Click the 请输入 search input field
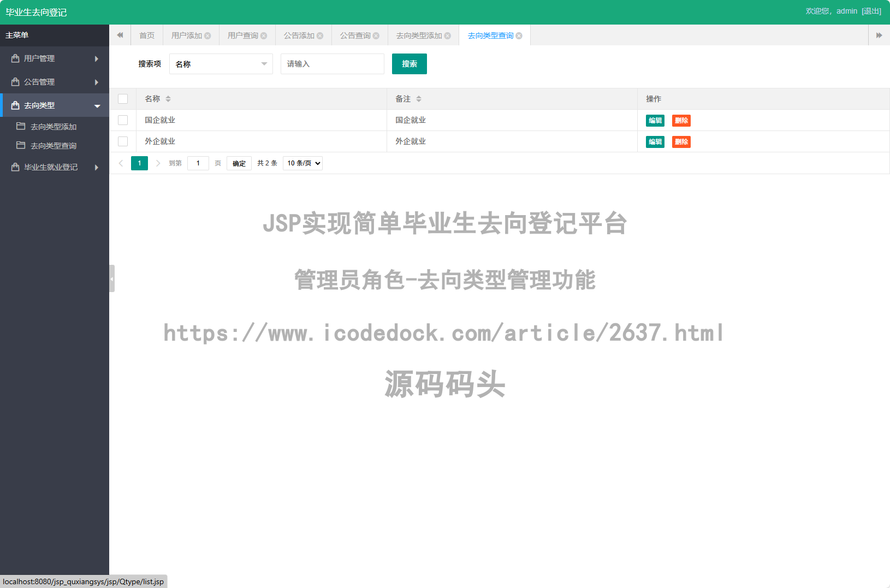 [x=332, y=64]
